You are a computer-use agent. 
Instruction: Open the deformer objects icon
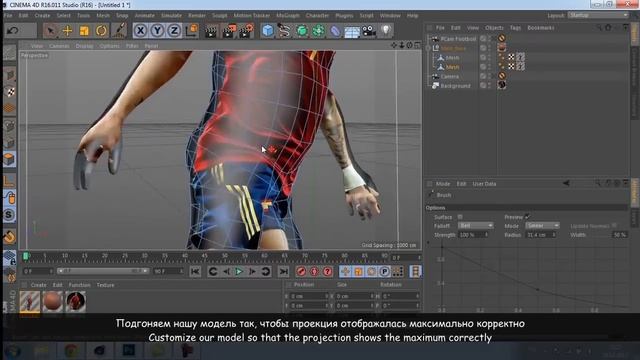pyautogui.click(x=335, y=31)
